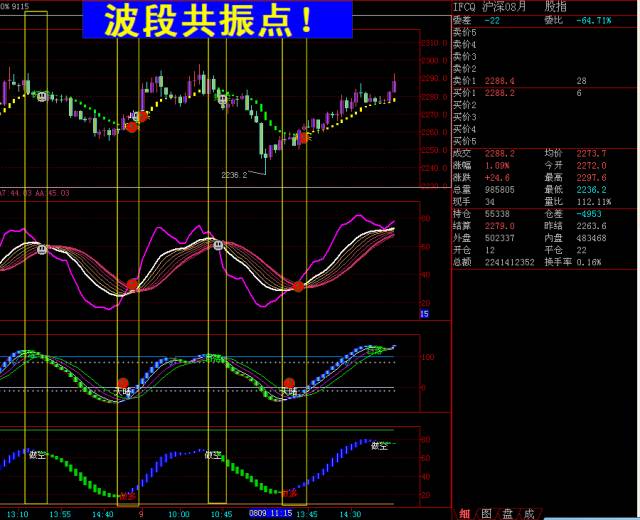Click the 委差 value -22

[x=492, y=20]
